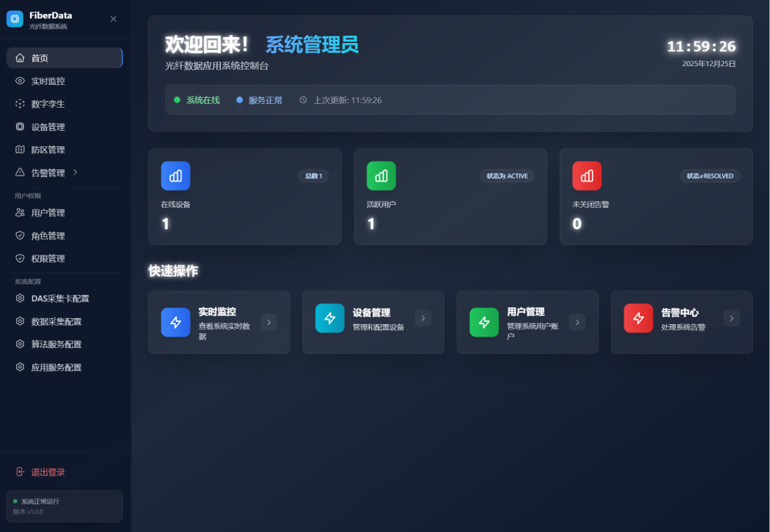The width and height of the screenshot is (770, 532).
Task: Click the DAS采集卡配置 gear icon
Action: click(20, 298)
